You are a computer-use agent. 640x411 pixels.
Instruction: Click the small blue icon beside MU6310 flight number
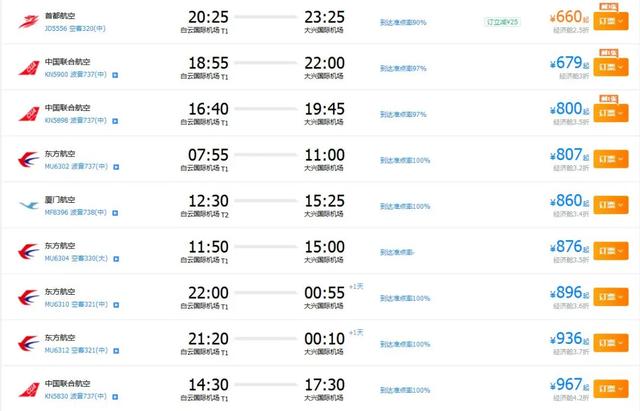(x=116, y=305)
